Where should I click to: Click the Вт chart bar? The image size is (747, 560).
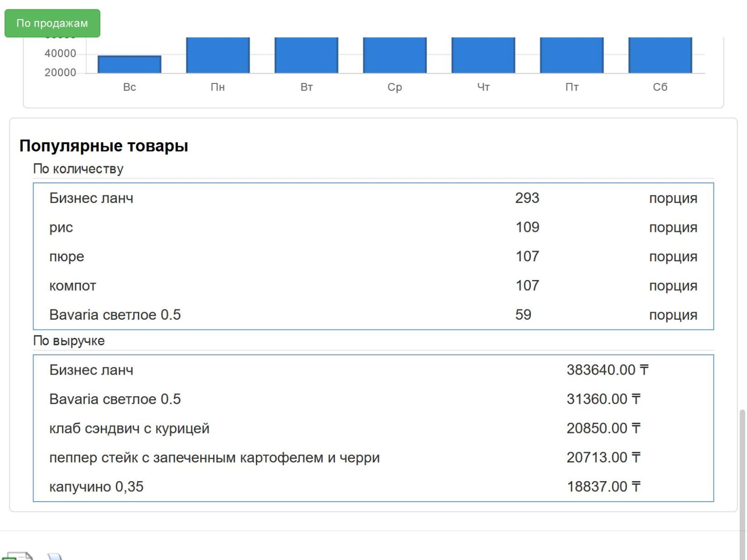pos(306,55)
